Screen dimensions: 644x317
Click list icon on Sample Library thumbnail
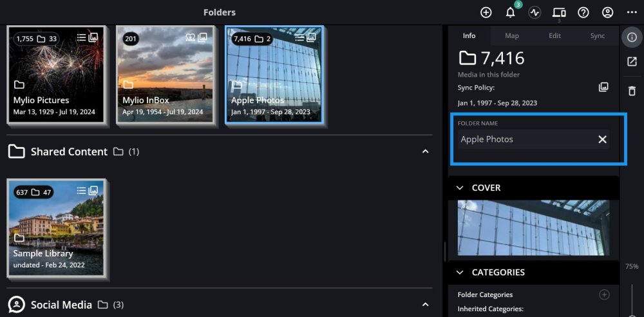click(x=81, y=190)
